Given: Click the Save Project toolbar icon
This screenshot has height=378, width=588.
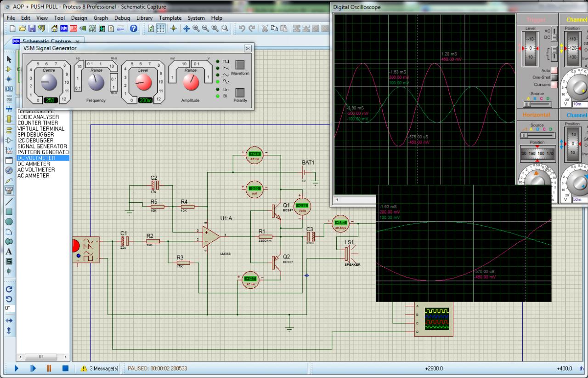Looking at the screenshot, I should click(x=32, y=29).
